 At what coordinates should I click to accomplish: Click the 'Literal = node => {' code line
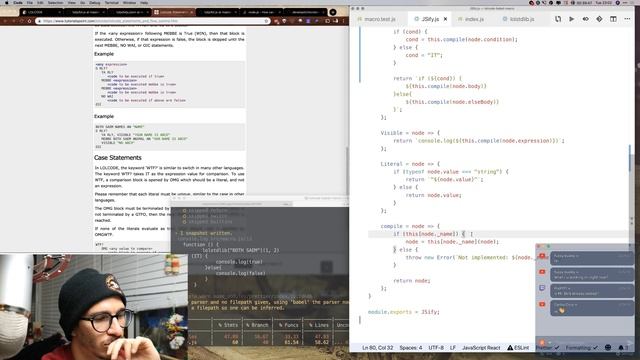pyautogui.click(x=410, y=164)
